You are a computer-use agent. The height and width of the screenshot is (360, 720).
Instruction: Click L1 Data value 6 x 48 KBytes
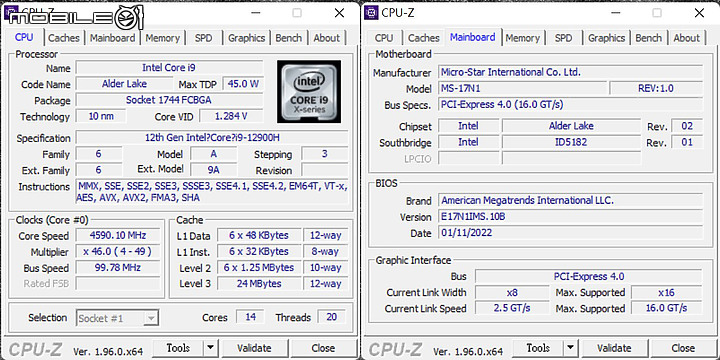[259, 236]
